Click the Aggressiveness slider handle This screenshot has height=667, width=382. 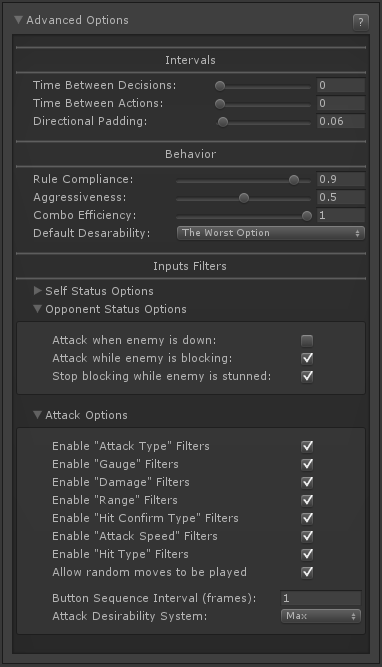tap(244, 198)
